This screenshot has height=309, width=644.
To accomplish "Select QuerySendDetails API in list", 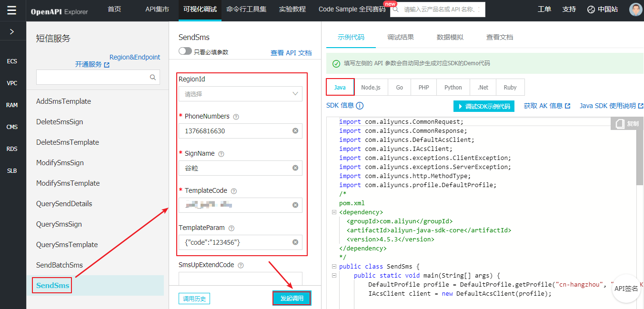I will coord(64,204).
